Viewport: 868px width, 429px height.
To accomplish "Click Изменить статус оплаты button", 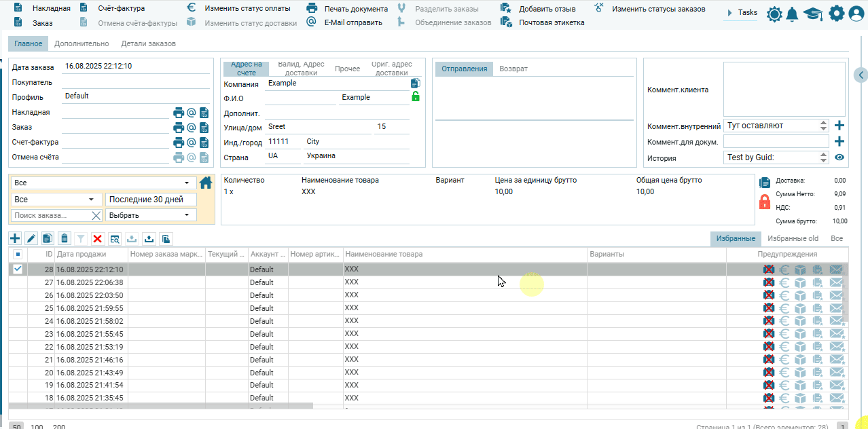I will point(247,9).
